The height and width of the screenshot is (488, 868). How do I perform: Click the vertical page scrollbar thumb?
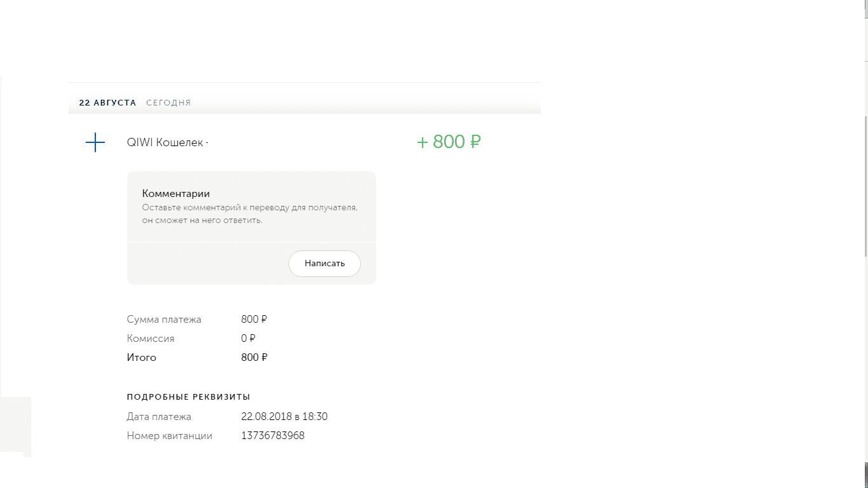pos(865,184)
